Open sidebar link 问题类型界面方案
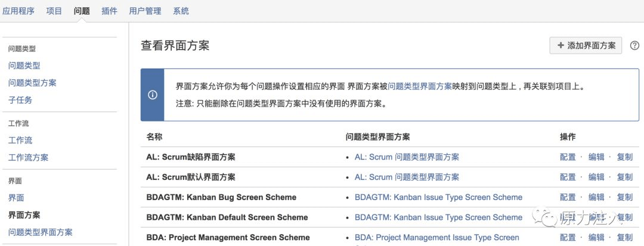The height and width of the screenshot is (246, 644). click(41, 232)
